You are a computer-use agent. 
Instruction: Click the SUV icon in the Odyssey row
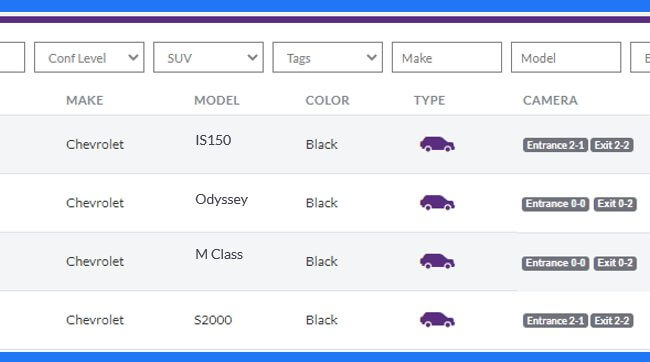(437, 203)
